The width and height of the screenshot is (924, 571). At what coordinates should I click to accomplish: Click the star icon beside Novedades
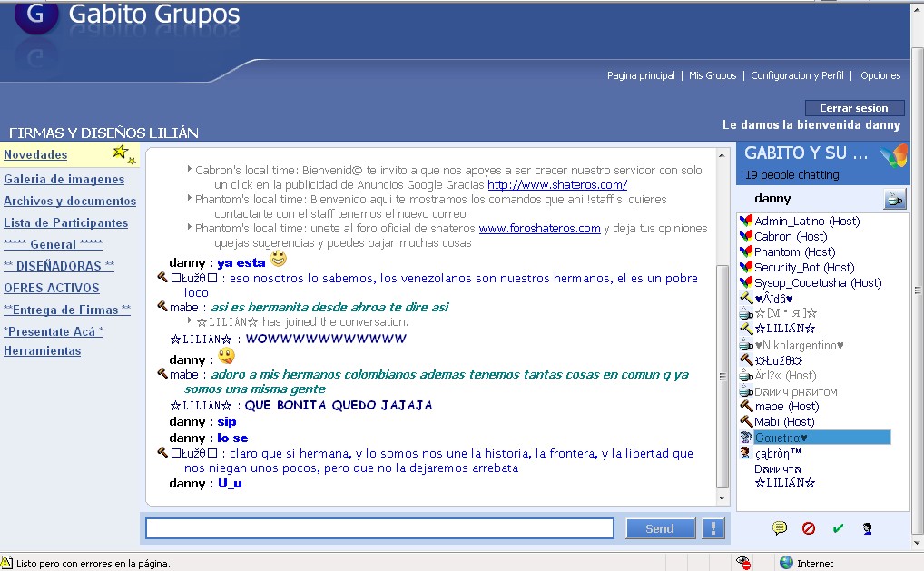pos(123,154)
